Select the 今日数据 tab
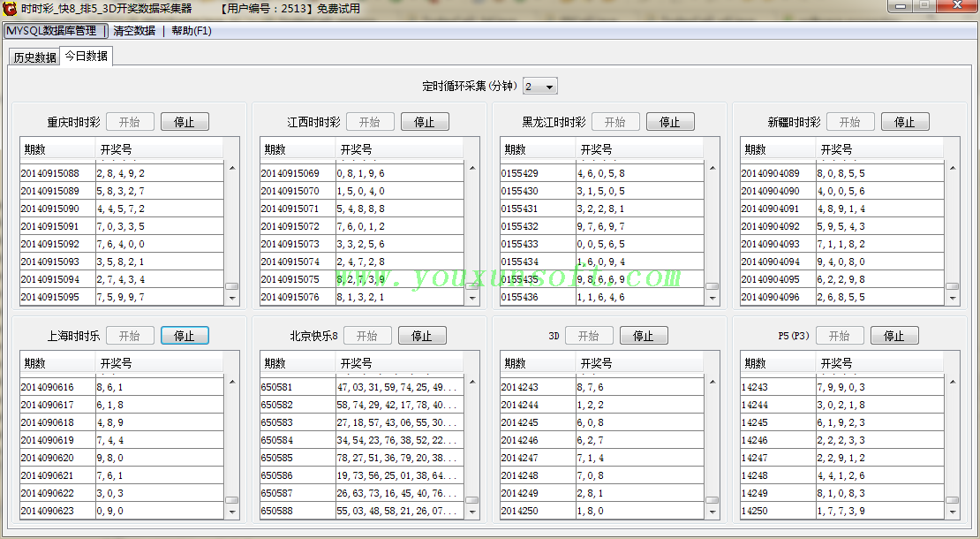This screenshot has width=980, height=539. (x=86, y=57)
